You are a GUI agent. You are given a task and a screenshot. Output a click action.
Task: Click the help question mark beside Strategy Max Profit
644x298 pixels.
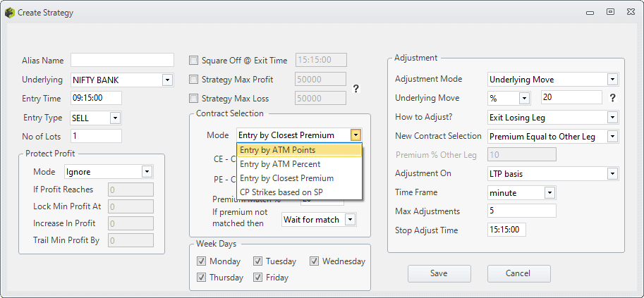point(356,89)
